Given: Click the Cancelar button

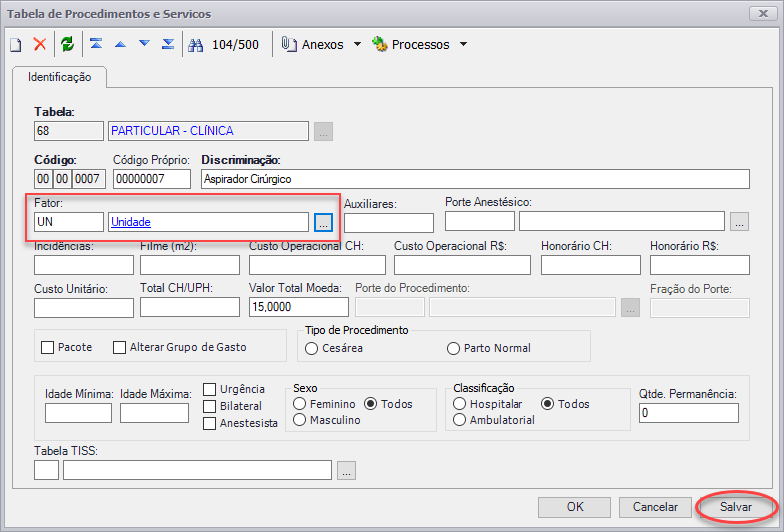Looking at the screenshot, I should pos(655,507).
